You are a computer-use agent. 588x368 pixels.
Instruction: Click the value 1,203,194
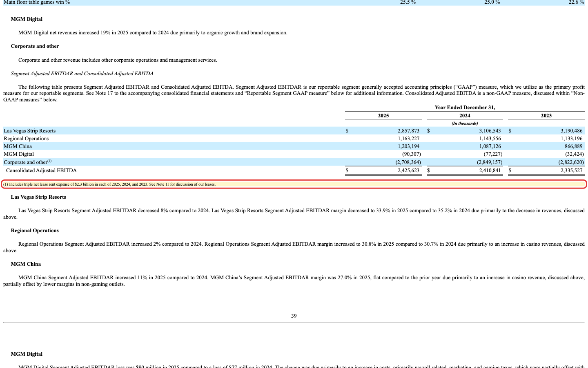[408, 146]
